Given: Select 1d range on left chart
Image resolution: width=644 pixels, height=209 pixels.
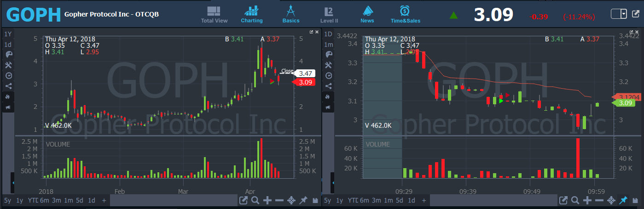Looking at the screenshot, I should click(x=92, y=201).
